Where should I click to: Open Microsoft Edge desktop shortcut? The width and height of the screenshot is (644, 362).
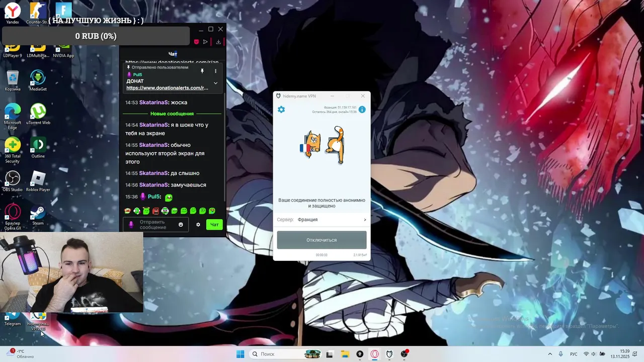(x=13, y=116)
